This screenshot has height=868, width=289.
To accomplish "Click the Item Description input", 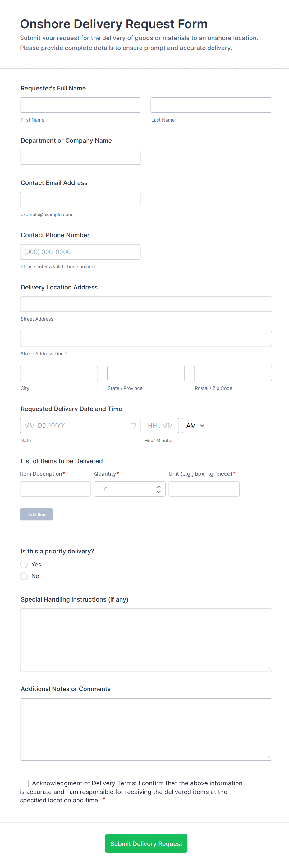I will tap(55, 489).
